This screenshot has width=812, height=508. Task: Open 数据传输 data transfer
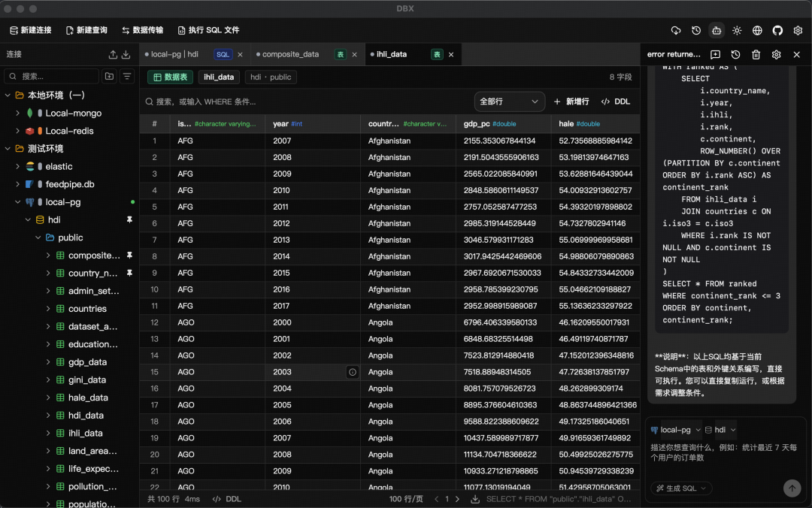[x=142, y=31]
